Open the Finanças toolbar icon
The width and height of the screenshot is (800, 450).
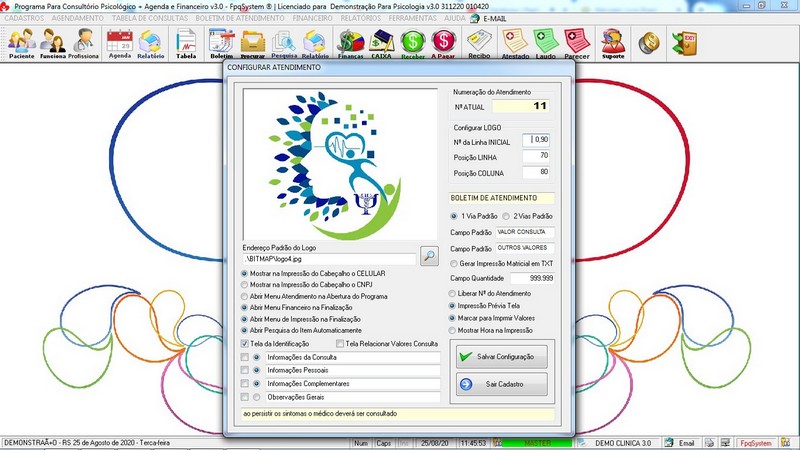[351, 43]
